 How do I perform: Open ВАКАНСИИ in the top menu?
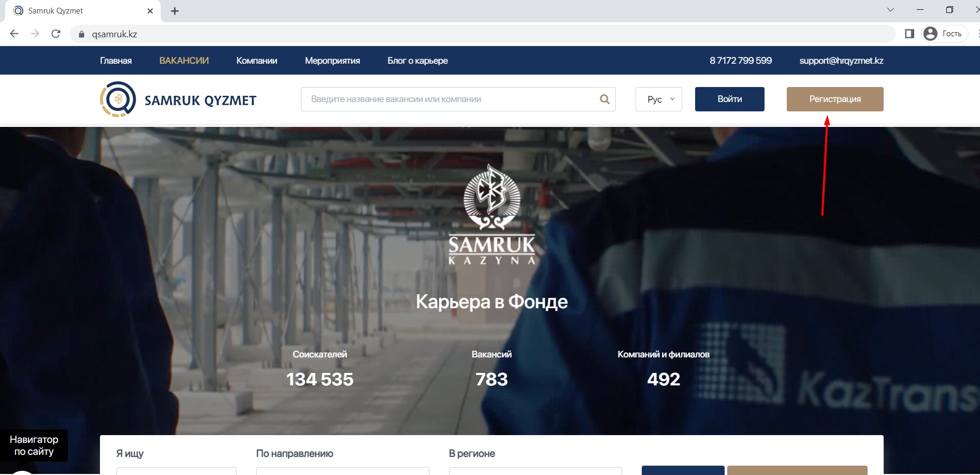(x=184, y=61)
